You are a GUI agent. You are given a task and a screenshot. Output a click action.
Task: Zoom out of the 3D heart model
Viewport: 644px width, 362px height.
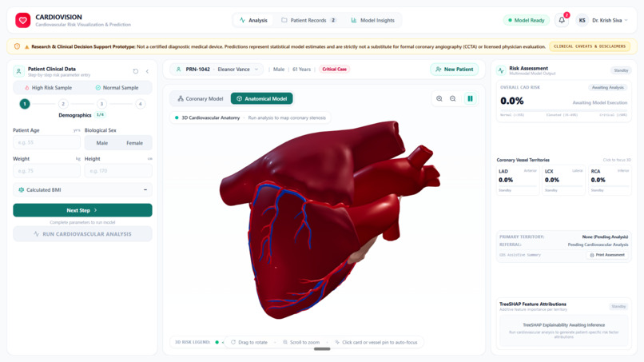pos(452,98)
